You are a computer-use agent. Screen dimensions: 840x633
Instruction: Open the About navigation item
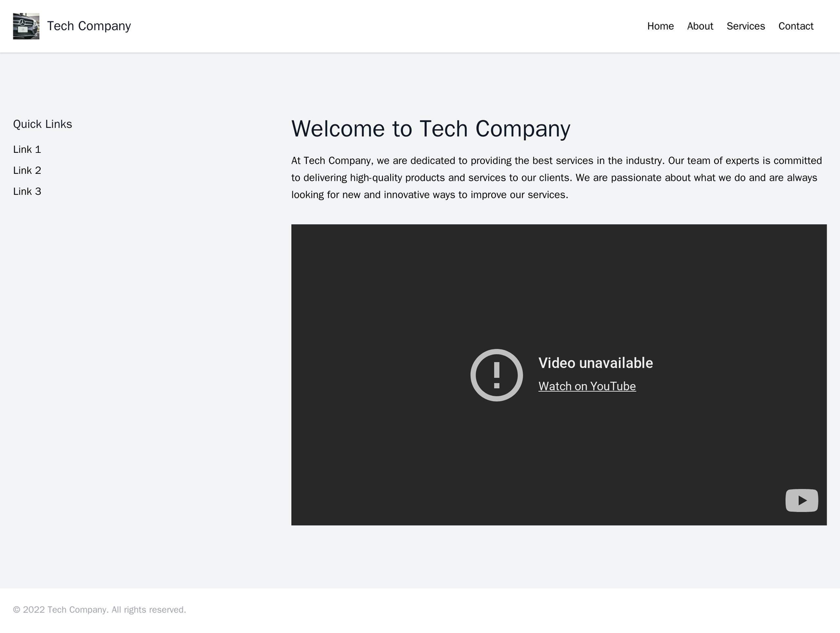702,26
